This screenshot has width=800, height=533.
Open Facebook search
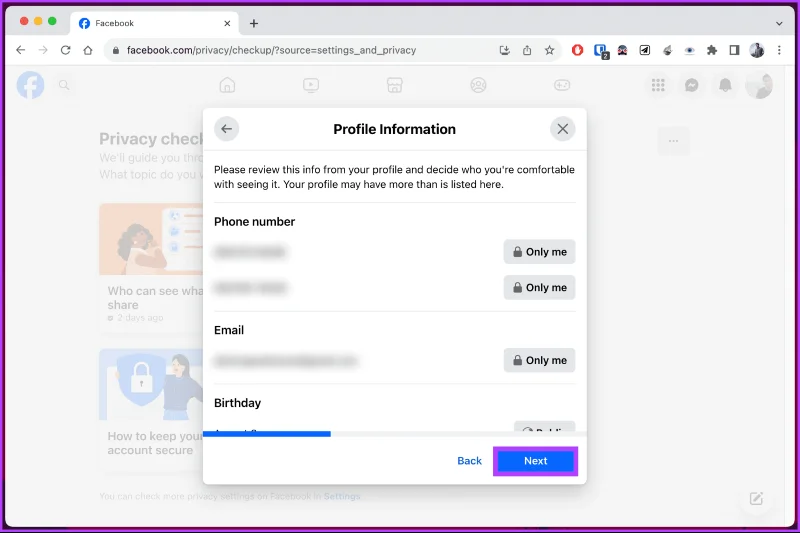pyautogui.click(x=64, y=85)
